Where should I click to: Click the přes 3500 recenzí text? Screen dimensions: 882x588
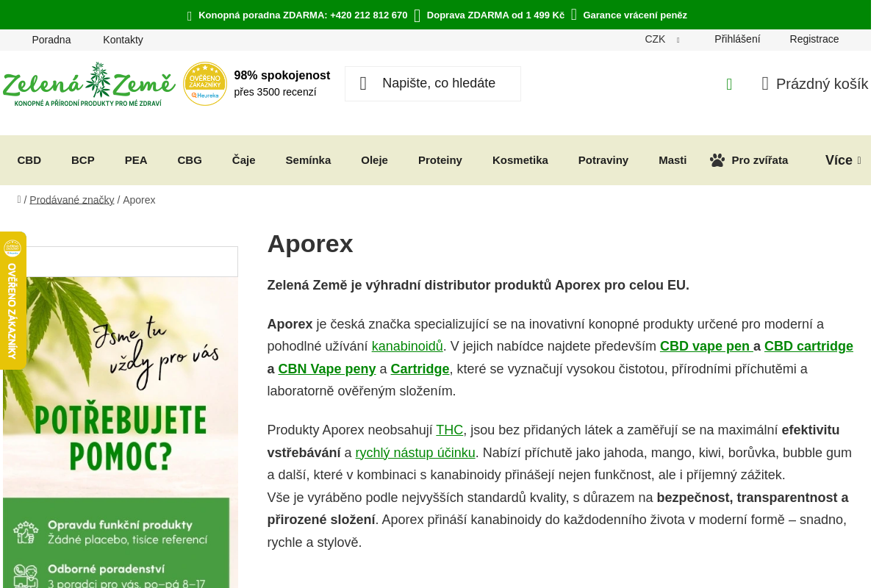coord(276,92)
